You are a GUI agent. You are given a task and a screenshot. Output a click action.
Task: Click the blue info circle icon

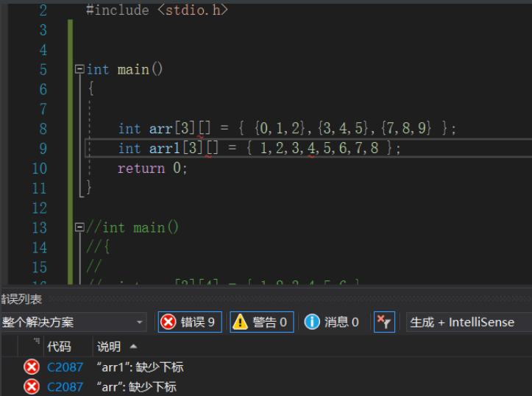312,322
